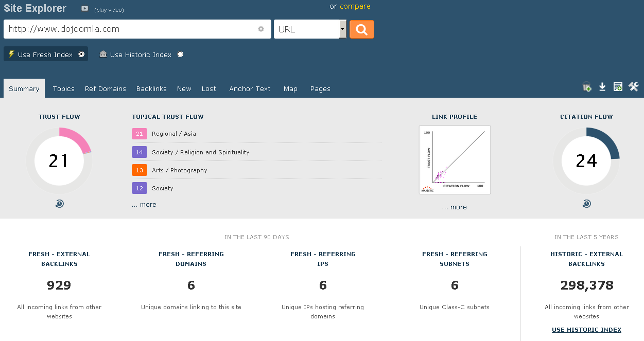Add site to bucket using the bucket icon
The width and height of the screenshot is (644, 341).
[587, 87]
